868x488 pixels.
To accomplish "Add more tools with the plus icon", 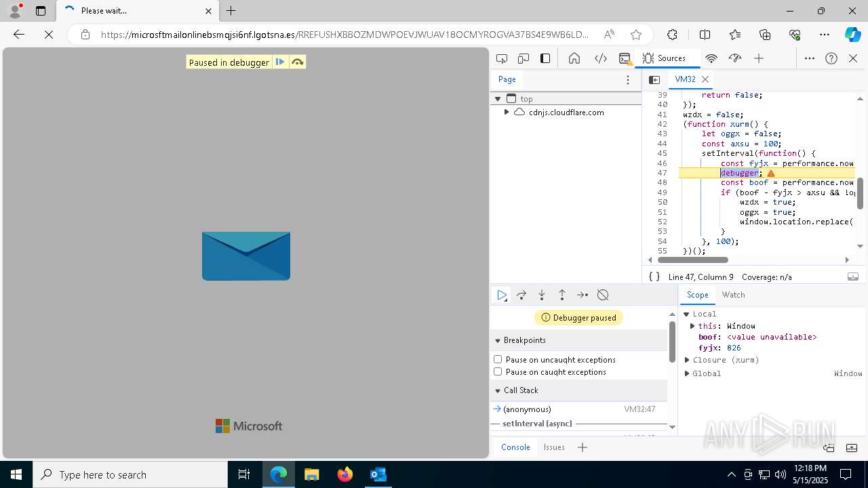I will (x=759, y=58).
